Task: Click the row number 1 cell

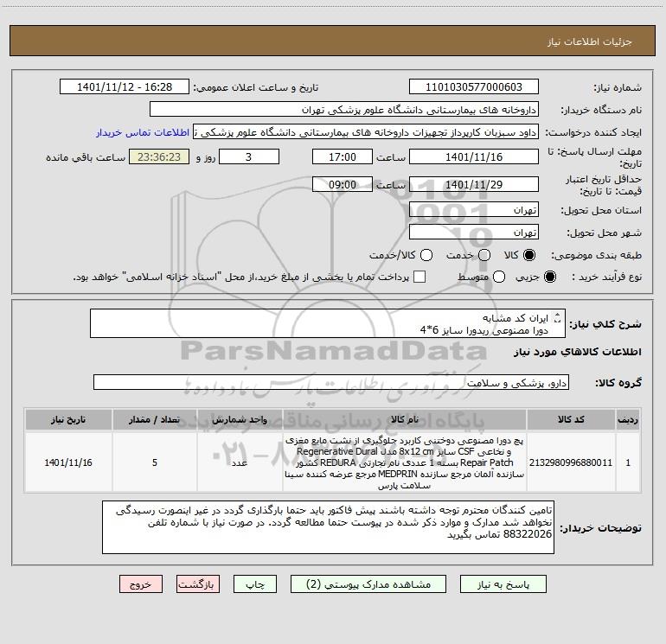Action: coord(628,462)
